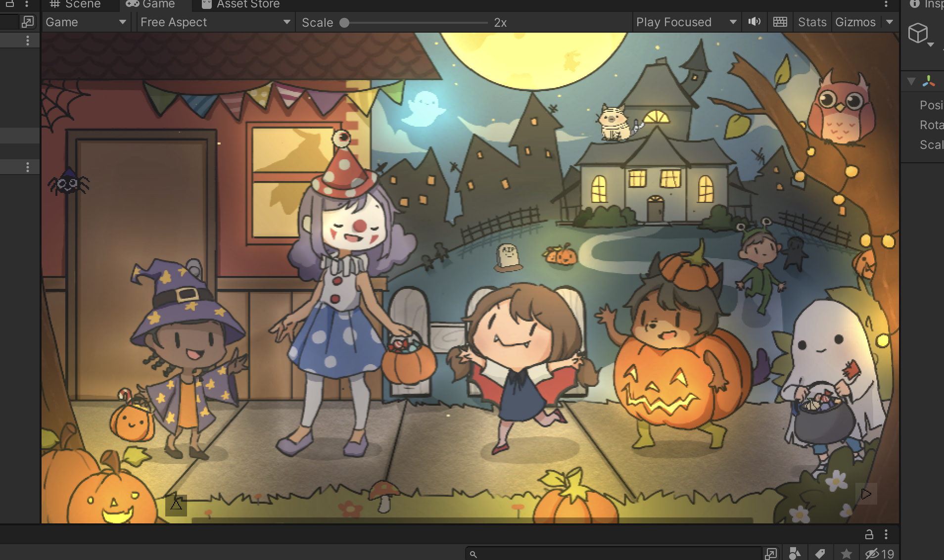Toggle the Gizmos button
Screen dimensions: 944x560
click(855, 22)
